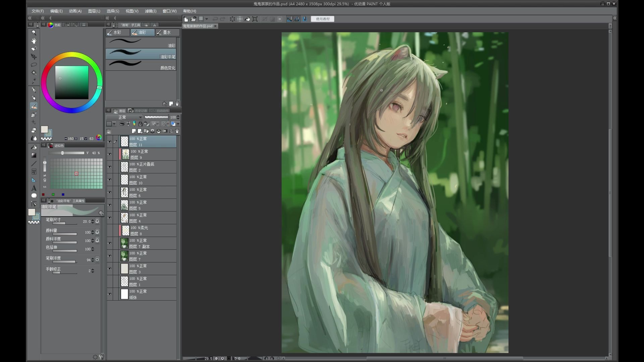Click 手颤修正 stabilization stepper arrows
The height and width of the screenshot is (362, 644).
pyautogui.click(x=93, y=271)
